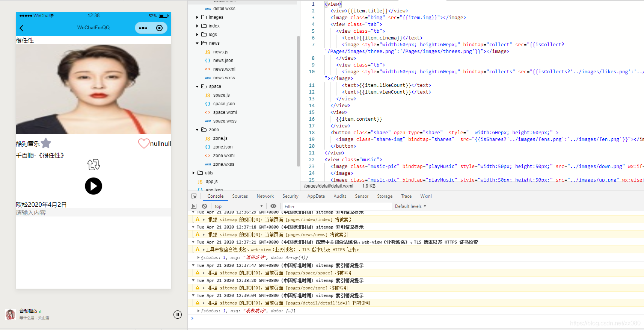Image resolution: width=644 pixels, height=330 pixels.
Task: Tap the grey star collect icon
Action: point(46,143)
